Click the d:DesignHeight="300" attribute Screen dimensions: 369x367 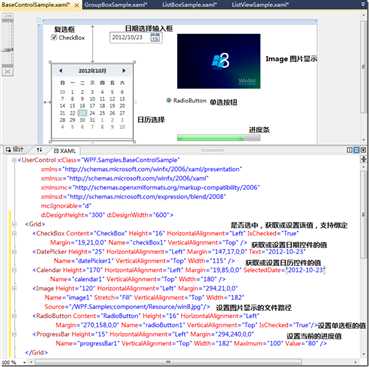pos(73,215)
